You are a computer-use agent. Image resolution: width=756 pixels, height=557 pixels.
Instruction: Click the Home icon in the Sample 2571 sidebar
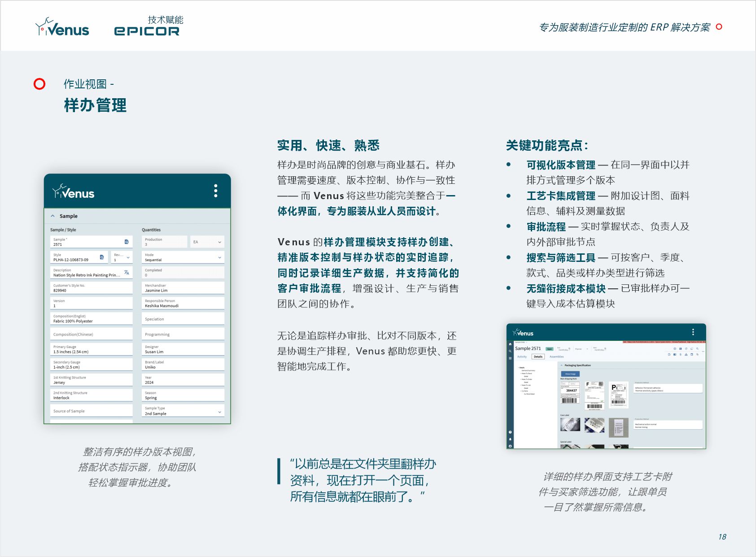[x=510, y=344]
